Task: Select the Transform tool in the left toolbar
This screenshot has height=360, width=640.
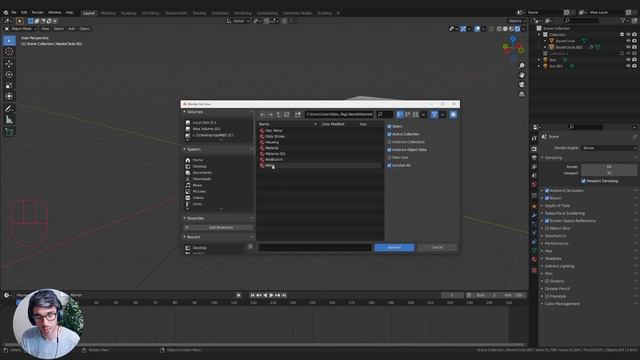Action: click(9, 96)
